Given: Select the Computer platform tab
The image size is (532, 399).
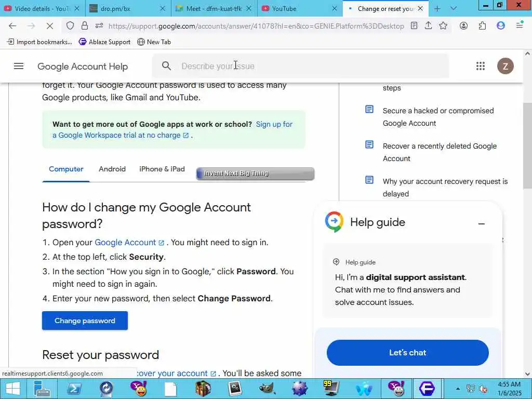Looking at the screenshot, I should pos(66,169).
